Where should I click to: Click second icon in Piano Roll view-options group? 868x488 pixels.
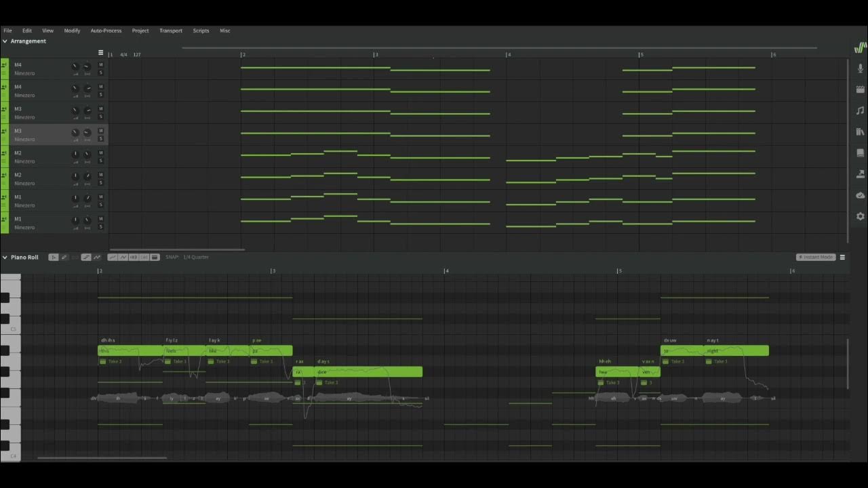click(x=123, y=257)
